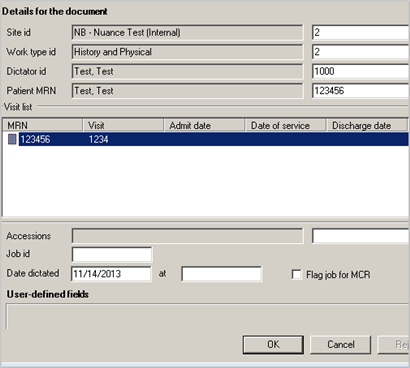410x368 pixels.
Task: Focus the Dictator id field showing 1000
Action: [361, 71]
